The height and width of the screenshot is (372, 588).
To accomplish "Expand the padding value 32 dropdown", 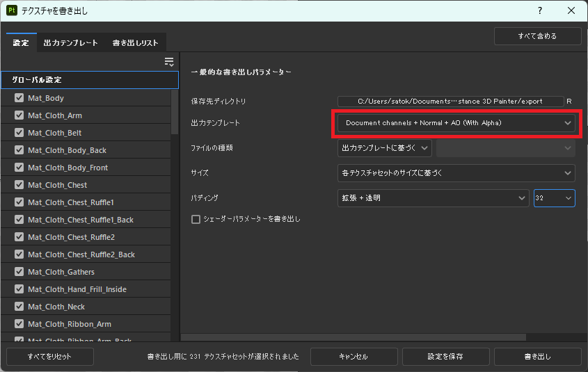I will pos(554,198).
